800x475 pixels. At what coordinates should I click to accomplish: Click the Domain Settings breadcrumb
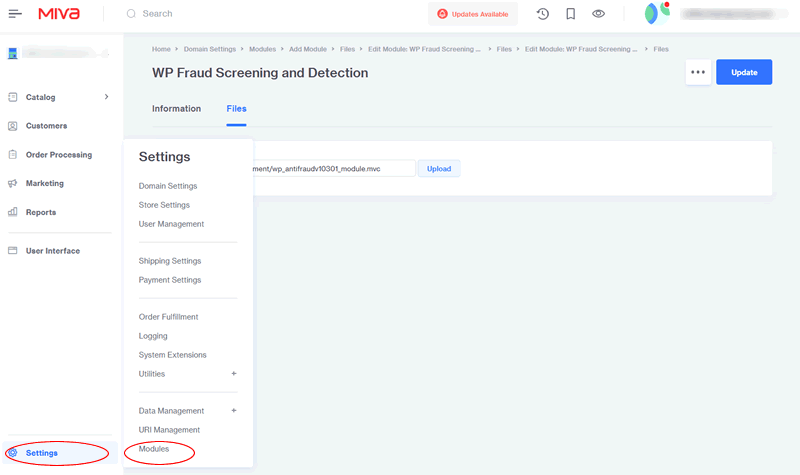[210, 49]
